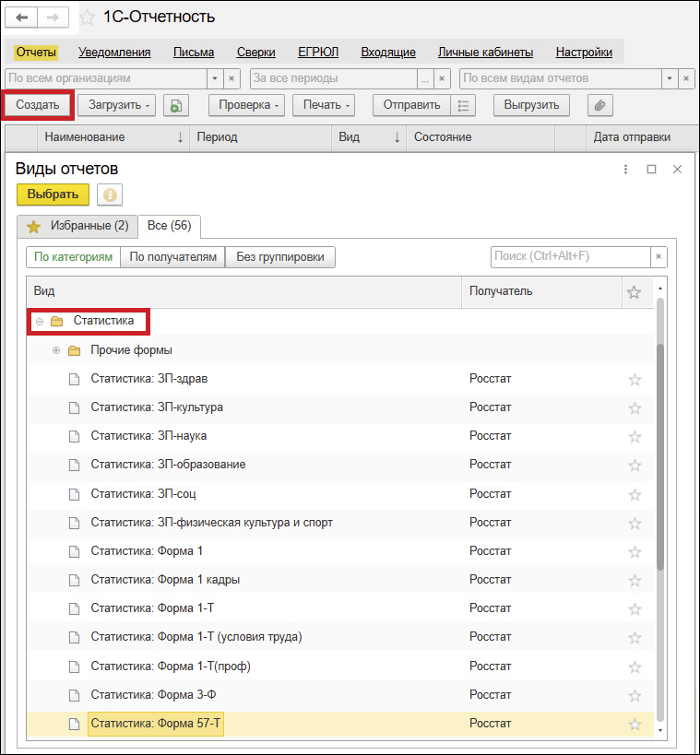Click the star icon next to 1С-Отчетность title
Screen dimensions: 700x755
pyautogui.click(x=87, y=18)
